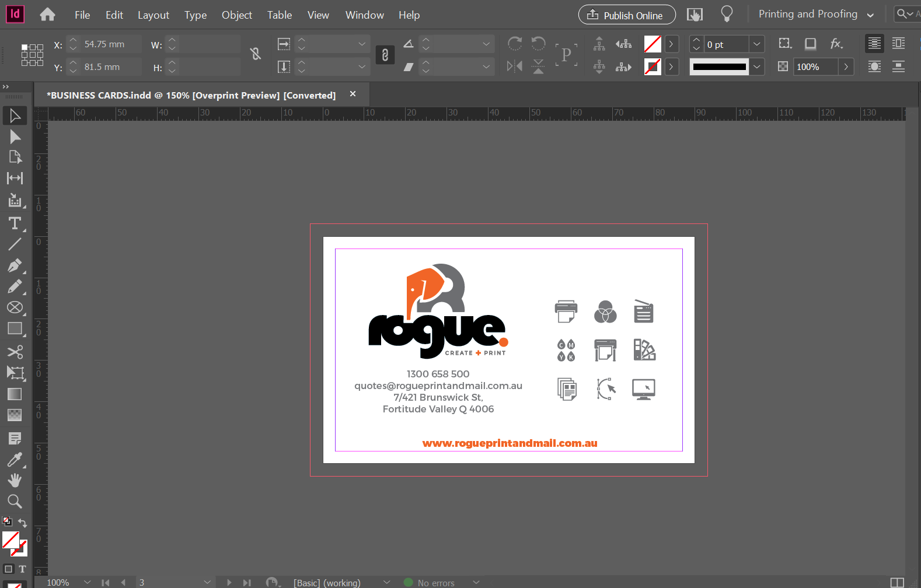
Task: Select the Pen tool
Action: click(15, 265)
